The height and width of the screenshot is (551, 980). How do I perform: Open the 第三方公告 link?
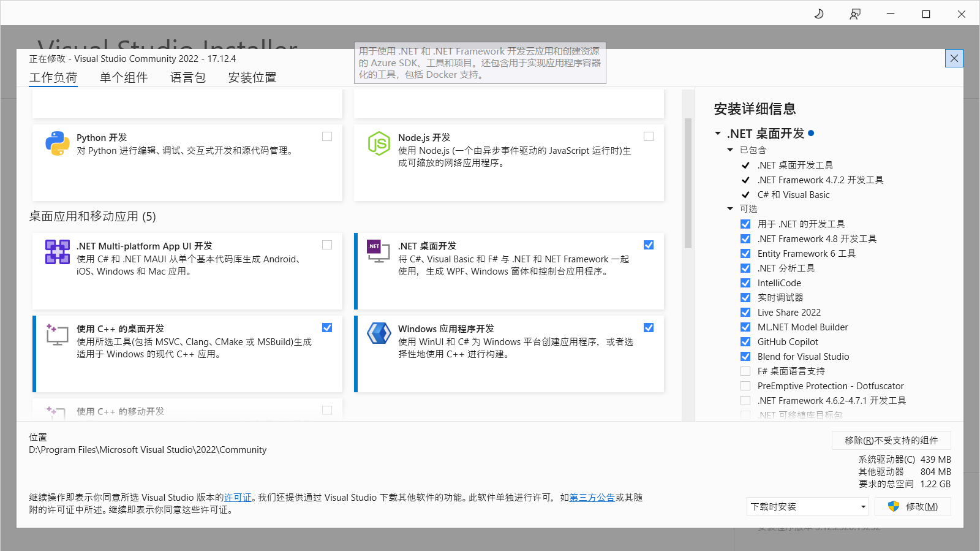point(592,498)
